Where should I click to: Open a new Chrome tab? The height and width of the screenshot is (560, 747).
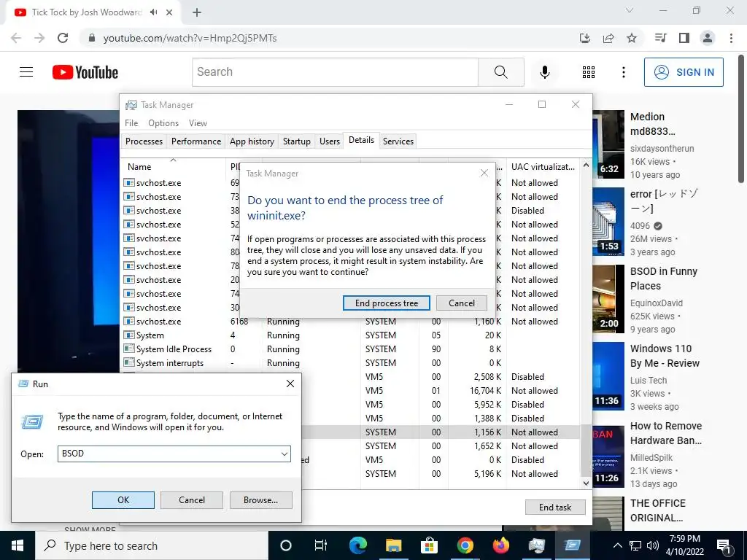[x=197, y=12]
